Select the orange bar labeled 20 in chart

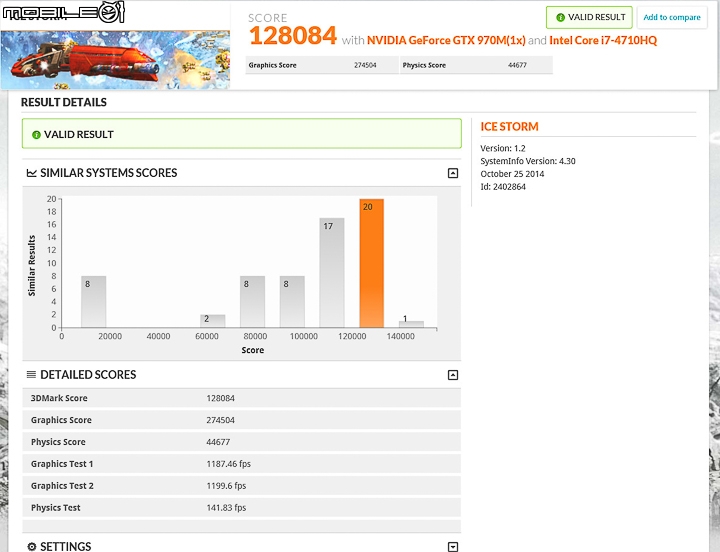coord(371,263)
